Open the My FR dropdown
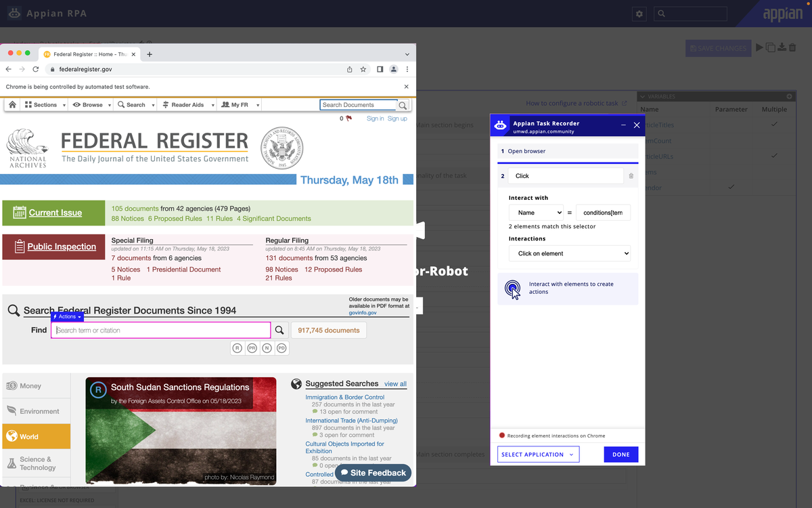This screenshot has height=508, width=812. [x=240, y=105]
